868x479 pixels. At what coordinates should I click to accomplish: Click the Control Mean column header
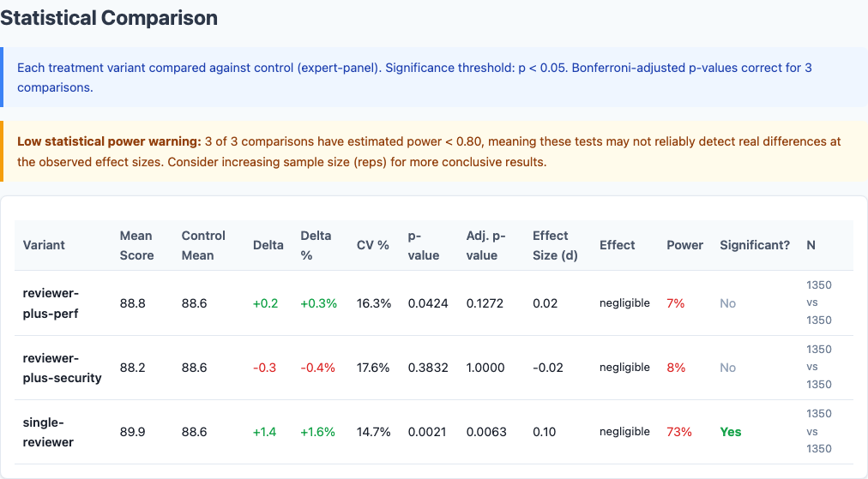(203, 245)
